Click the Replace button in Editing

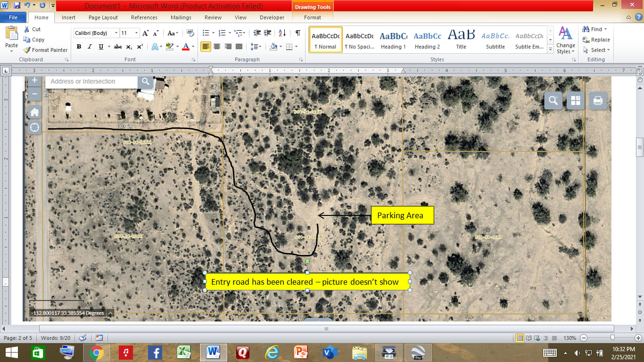coord(596,40)
